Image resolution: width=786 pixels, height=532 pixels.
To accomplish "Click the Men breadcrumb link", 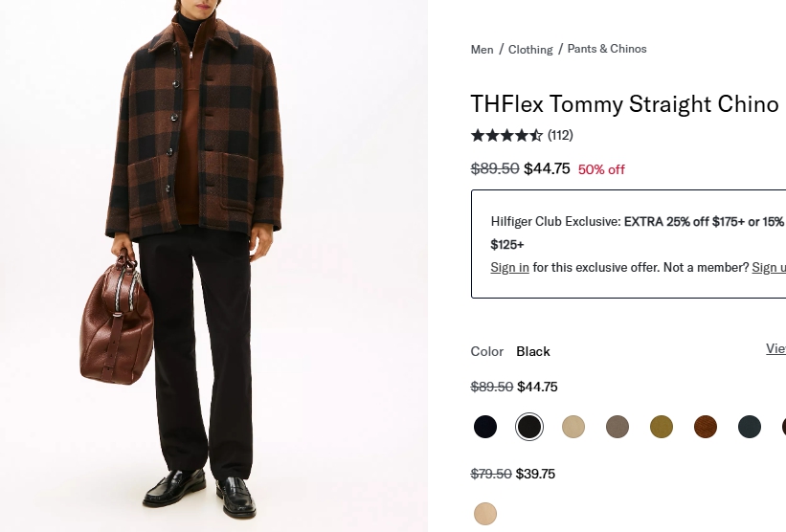I will pos(482,50).
